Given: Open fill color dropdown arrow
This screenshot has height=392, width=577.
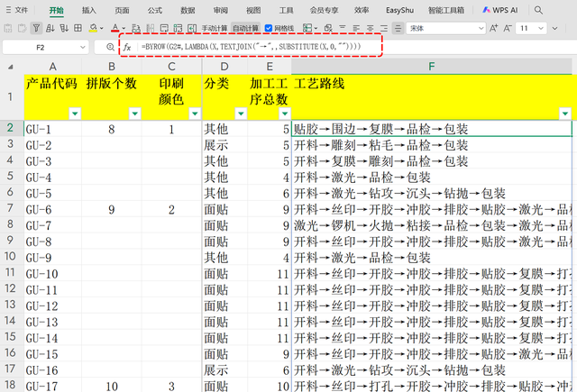Looking at the screenshot, I should pos(102,28).
